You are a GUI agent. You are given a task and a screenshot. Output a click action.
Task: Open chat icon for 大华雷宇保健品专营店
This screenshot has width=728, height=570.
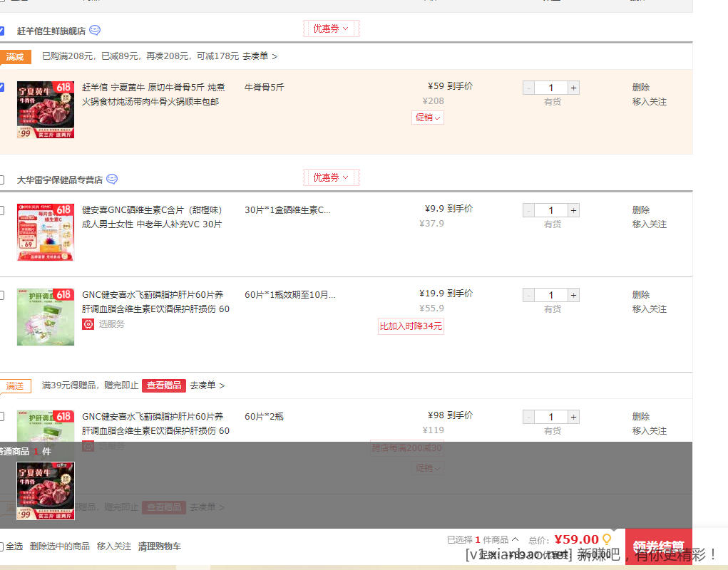112,179
